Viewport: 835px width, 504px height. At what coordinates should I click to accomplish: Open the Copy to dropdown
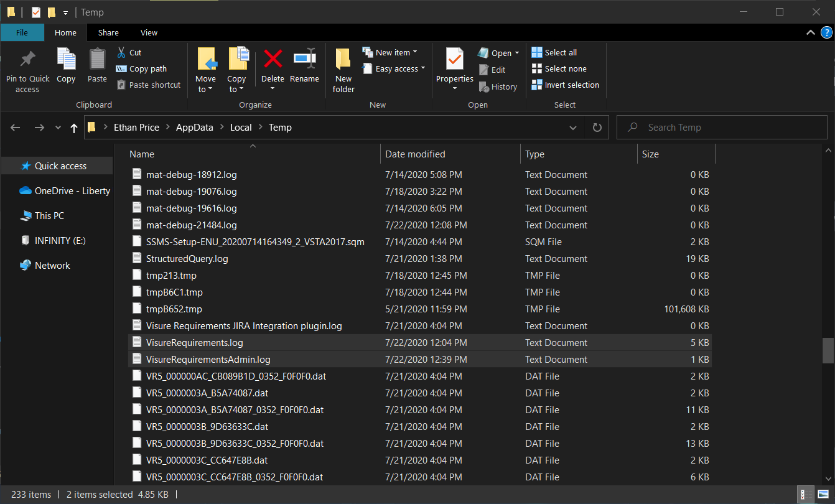point(236,84)
